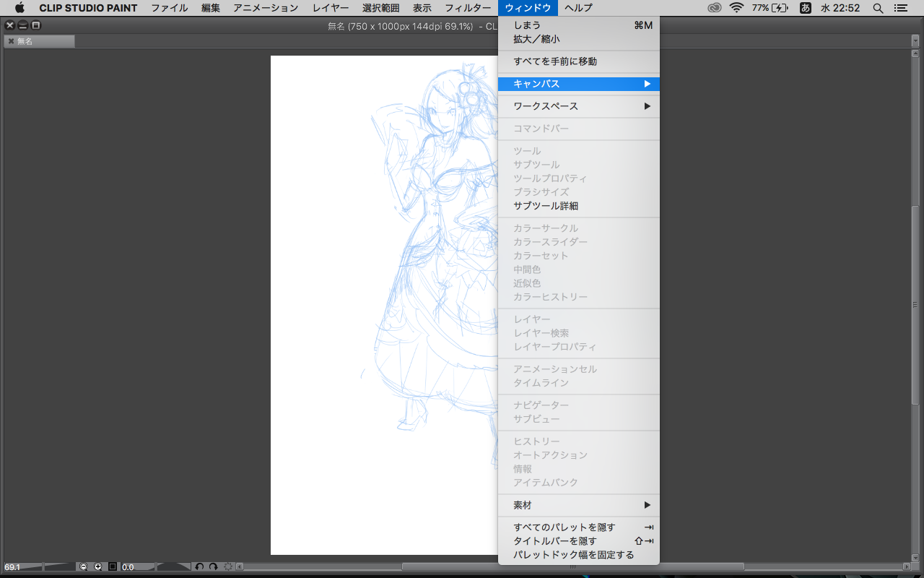Screen dimensions: 924x578
Task: Rotate canvas right with clockwise arrow
Action: 213,567
